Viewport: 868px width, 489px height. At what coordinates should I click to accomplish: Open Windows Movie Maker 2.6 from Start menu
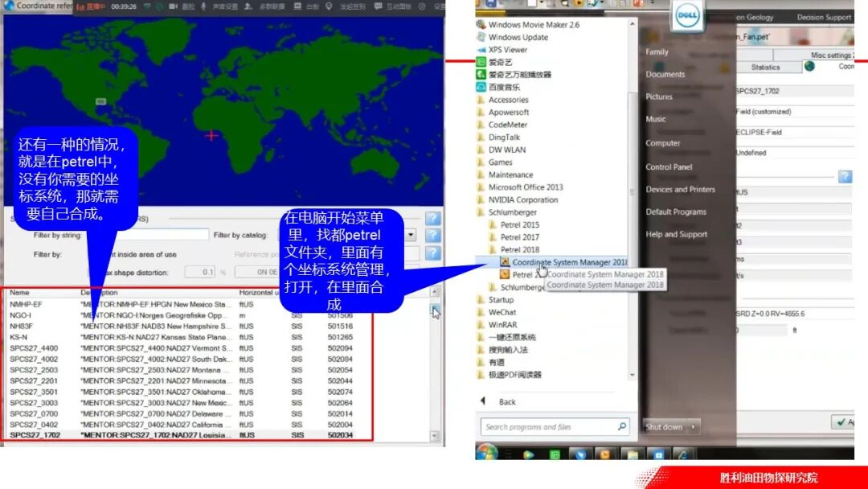point(528,24)
